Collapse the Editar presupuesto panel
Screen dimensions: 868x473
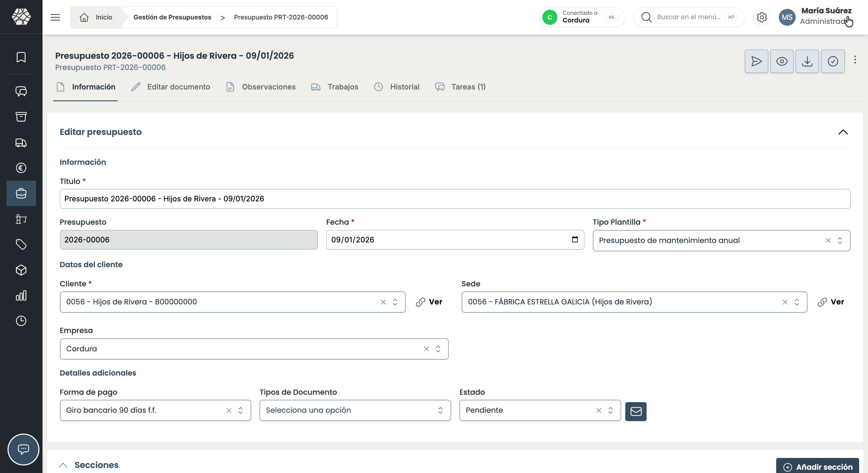843,132
